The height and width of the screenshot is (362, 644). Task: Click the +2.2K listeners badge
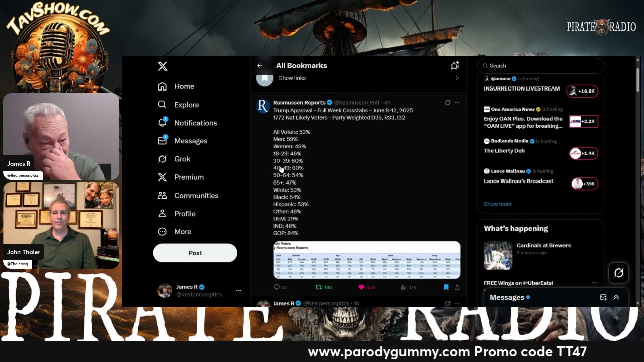(584, 121)
